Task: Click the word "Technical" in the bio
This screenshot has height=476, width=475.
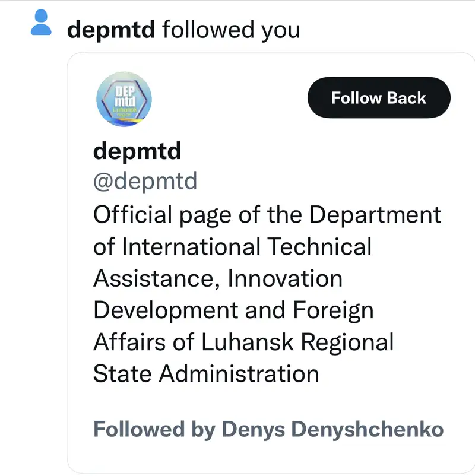Action: [x=320, y=246]
